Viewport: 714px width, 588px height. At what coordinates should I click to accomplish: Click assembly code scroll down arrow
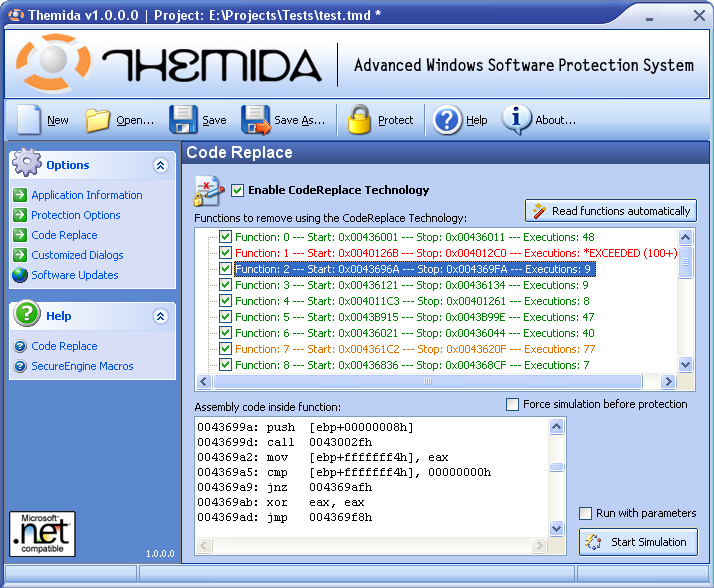tap(556, 528)
